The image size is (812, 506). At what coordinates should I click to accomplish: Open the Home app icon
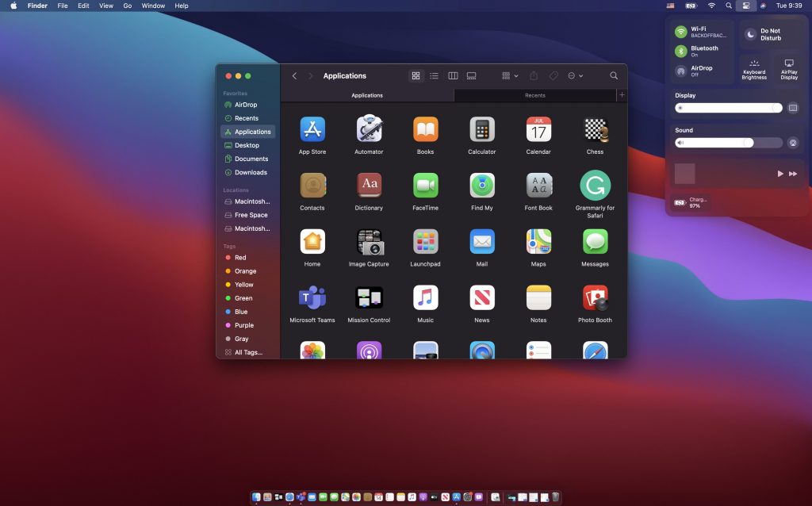(x=312, y=241)
